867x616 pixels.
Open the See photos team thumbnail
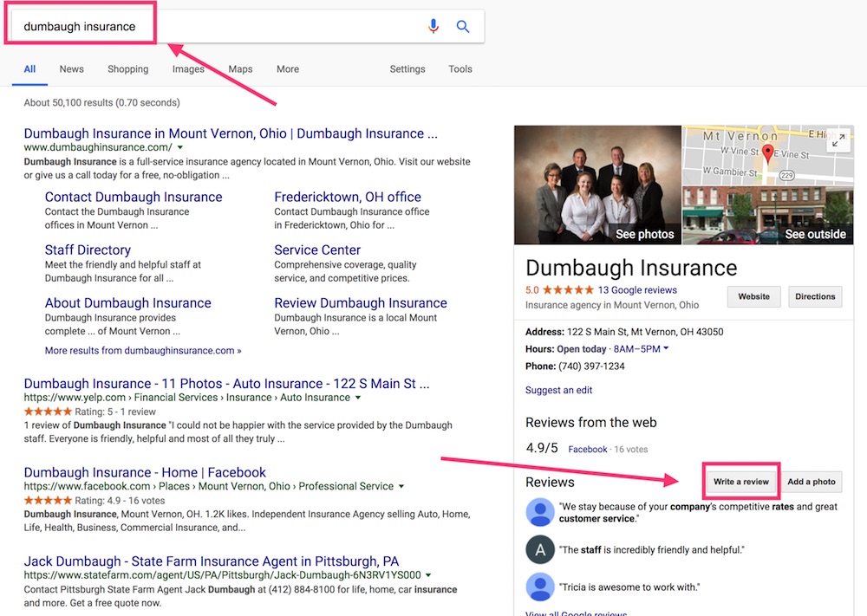[597, 185]
